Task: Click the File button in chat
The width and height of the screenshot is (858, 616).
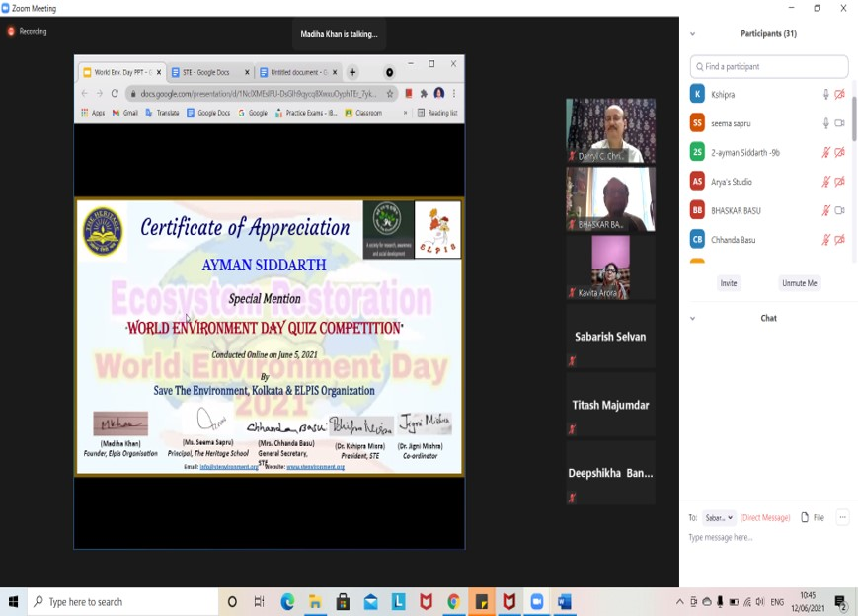Action: [813, 517]
